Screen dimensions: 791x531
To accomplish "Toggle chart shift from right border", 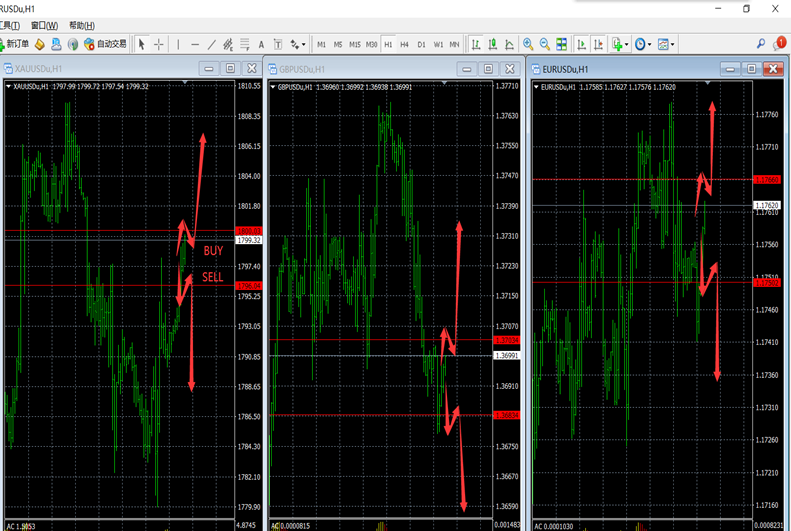I will point(598,44).
